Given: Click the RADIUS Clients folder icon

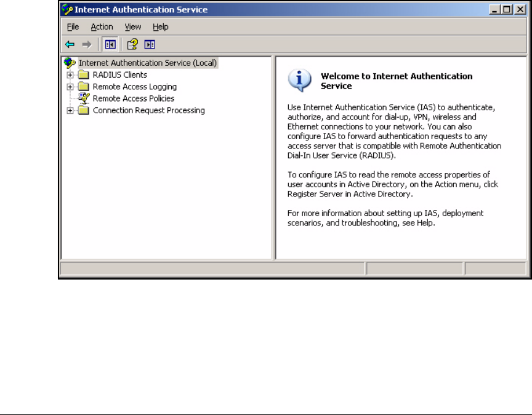Looking at the screenshot, I should tap(84, 75).
